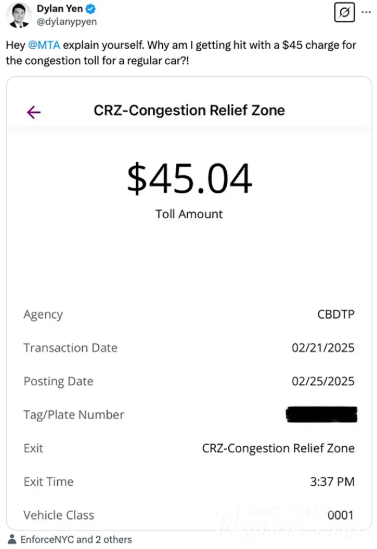Image resolution: width=377 pixels, height=549 pixels.
Task: Click the @dylanypyen handle
Action: coord(67,22)
